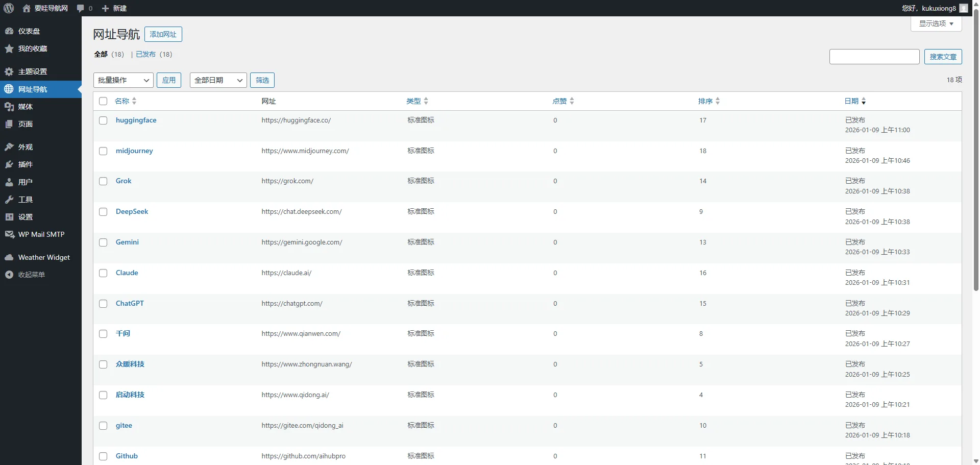Tick the checkbox next to ChatGPT
980x465 pixels.
pyautogui.click(x=103, y=304)
